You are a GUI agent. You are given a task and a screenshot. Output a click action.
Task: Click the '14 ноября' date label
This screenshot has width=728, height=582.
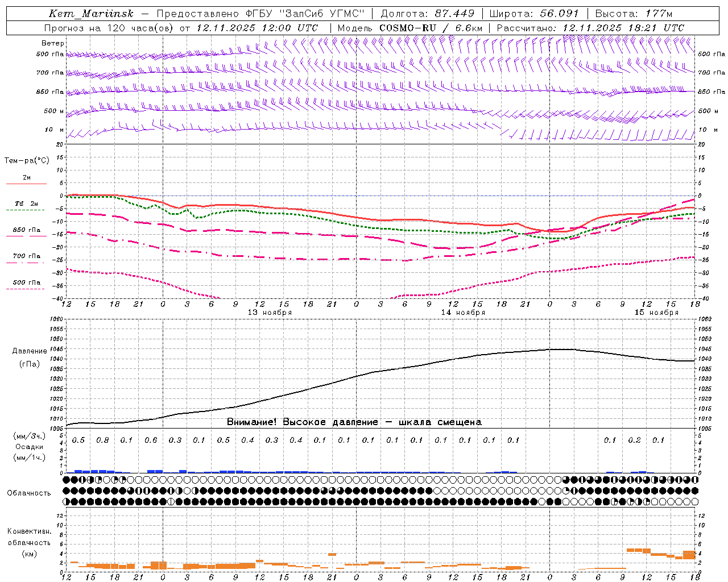(463, 313)
